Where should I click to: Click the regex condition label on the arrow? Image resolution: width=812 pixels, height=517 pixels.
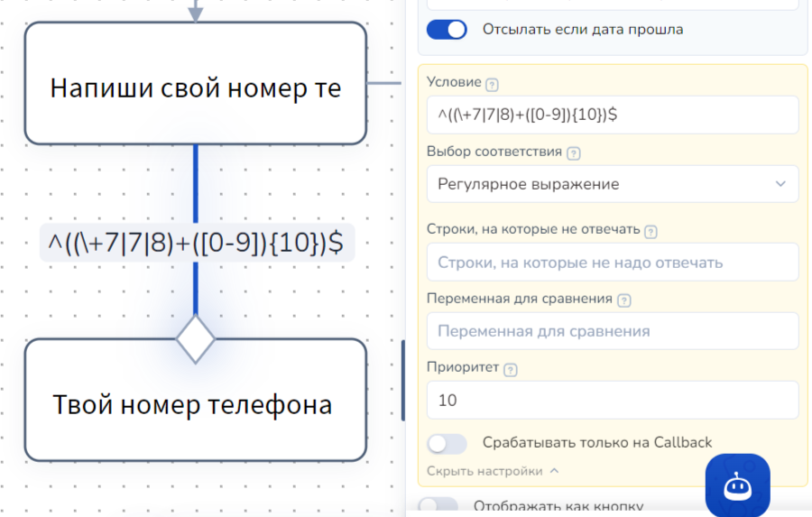pyautogui.click(x=197, y=244)
